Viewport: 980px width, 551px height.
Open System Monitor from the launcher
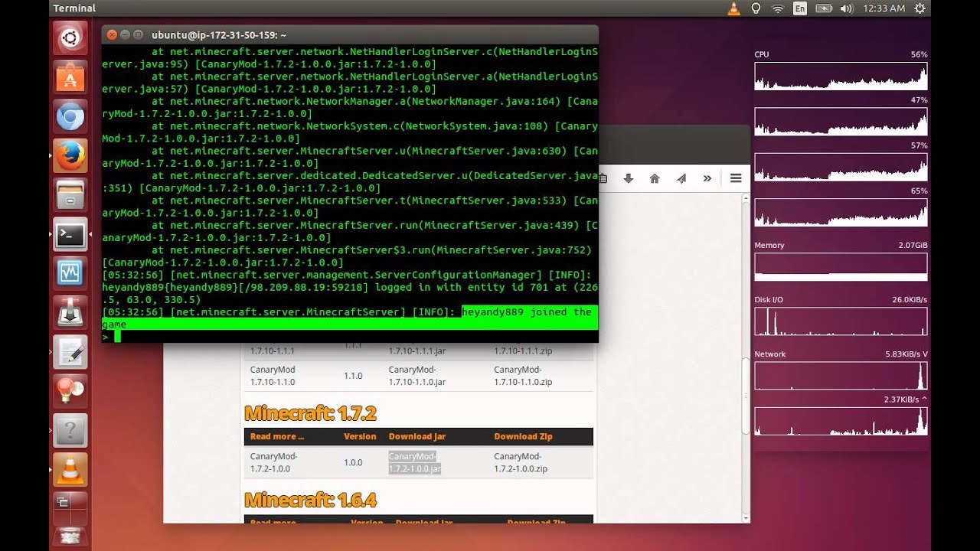click(70, 274)
